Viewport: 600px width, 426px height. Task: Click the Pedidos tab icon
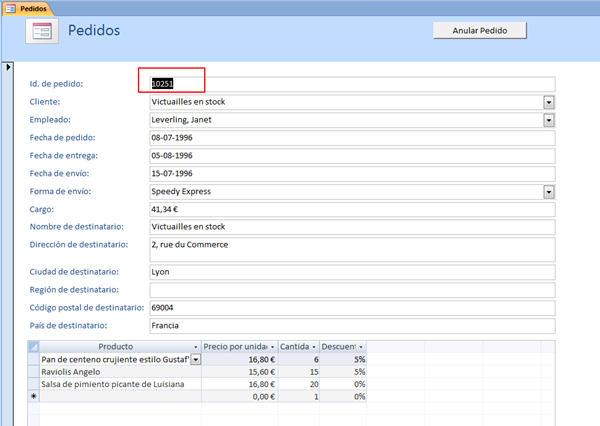click(10, 7)
